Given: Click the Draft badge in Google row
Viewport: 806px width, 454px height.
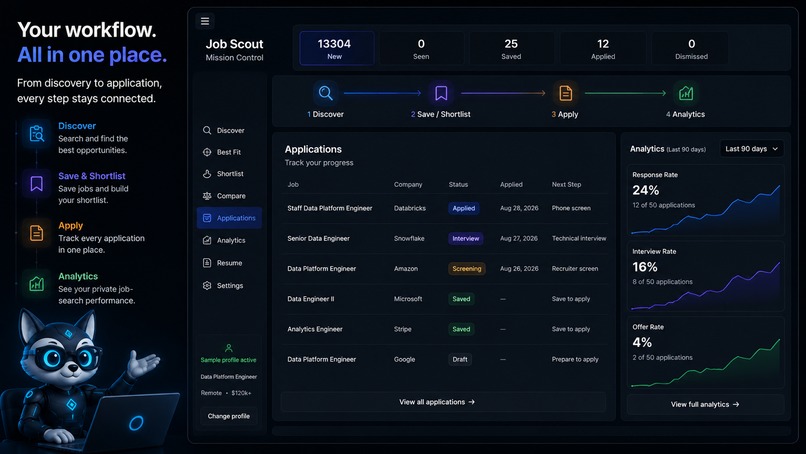Looking at the screenshot, I should (460, 359).
